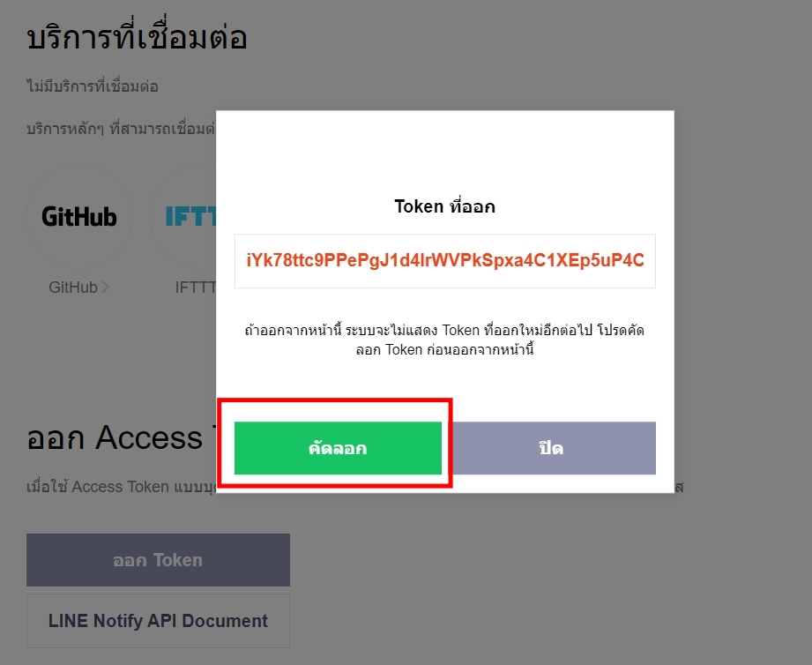
Task: Open the GitHub text link below the logo
Action: pyautogui.click(x=73, y=288)
